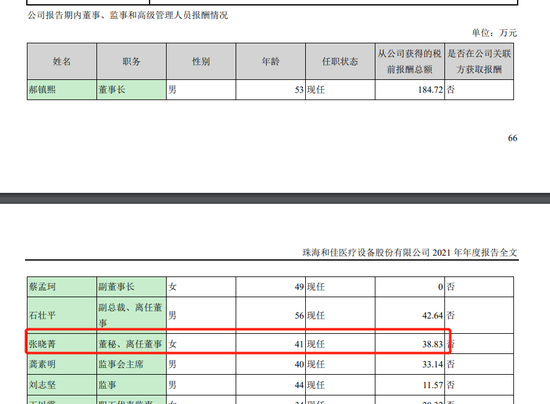The width and height of the screenshot is (550, 404).
Task: Click the 年龄 column header
Action: coord(270,62)
